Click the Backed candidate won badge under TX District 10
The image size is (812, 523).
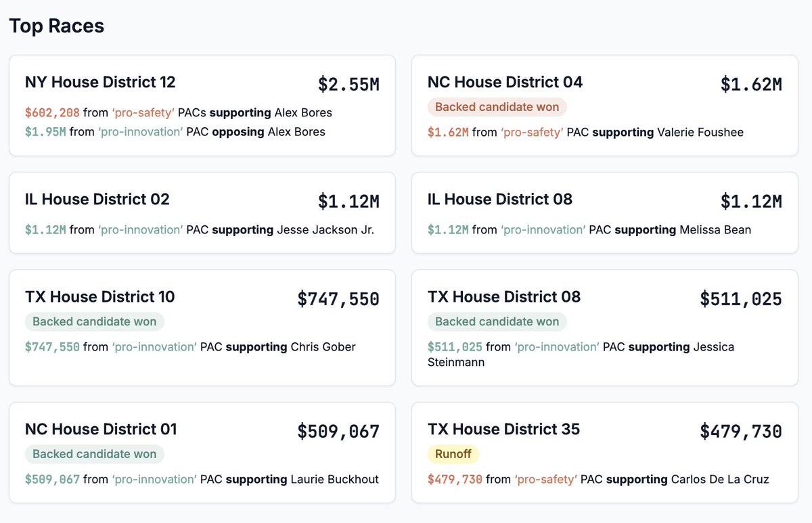coord(95,321)
